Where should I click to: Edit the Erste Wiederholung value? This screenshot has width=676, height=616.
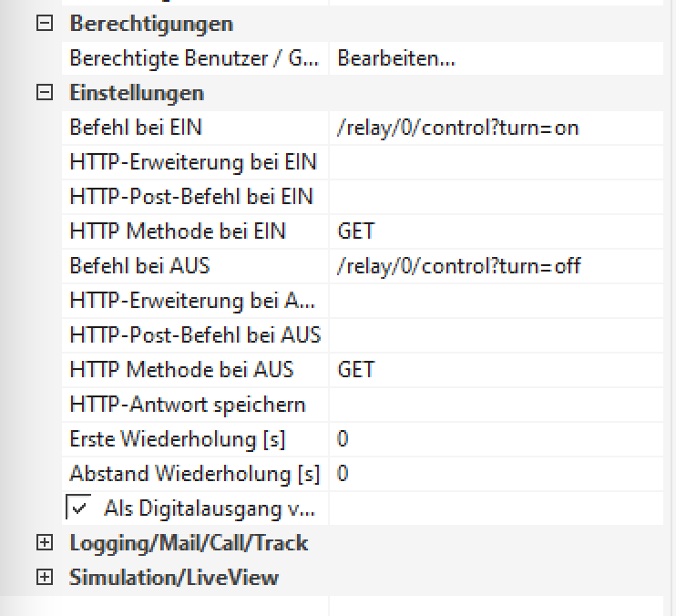(495, 439)
